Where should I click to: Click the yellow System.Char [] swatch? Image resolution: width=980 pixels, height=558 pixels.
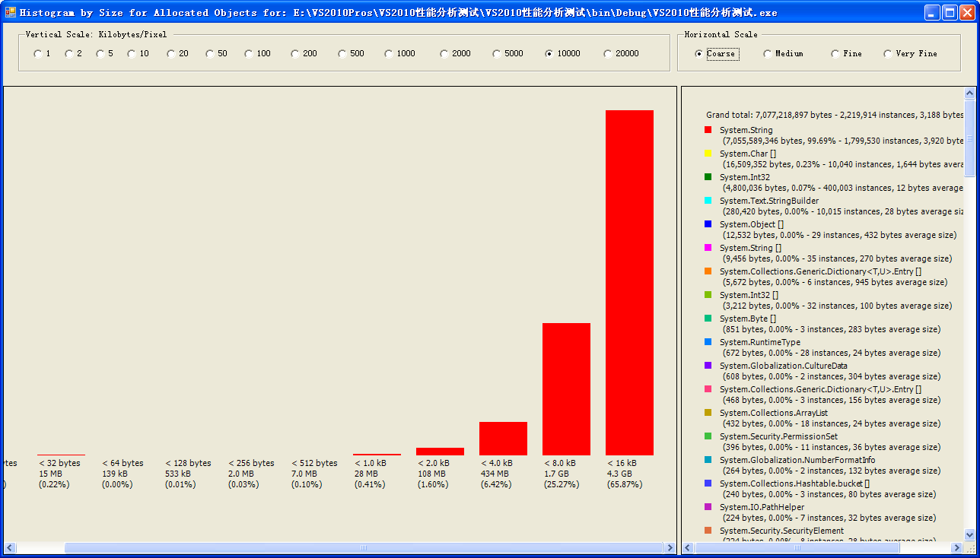(x=708, y=154)
